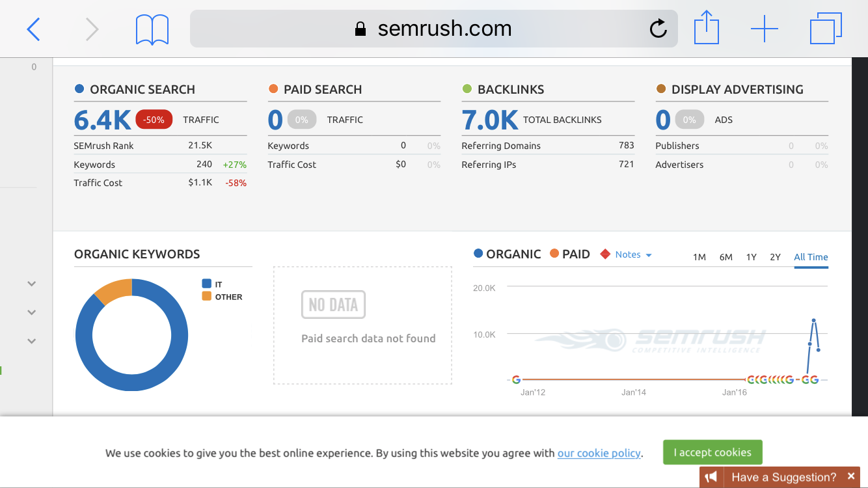The width and height of the screenshot is (868, 488).
Task: Click the 7.0K total backlinks value
Action: pos(490,120)
